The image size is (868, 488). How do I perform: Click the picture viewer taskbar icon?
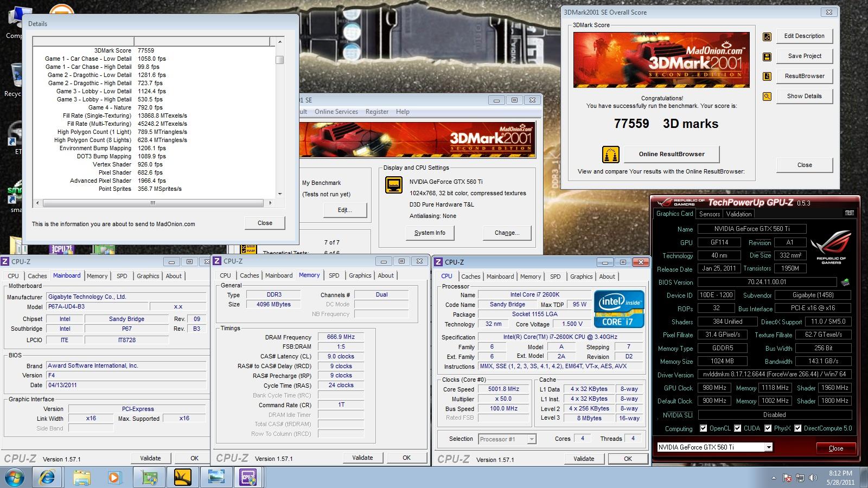[216, 477]
